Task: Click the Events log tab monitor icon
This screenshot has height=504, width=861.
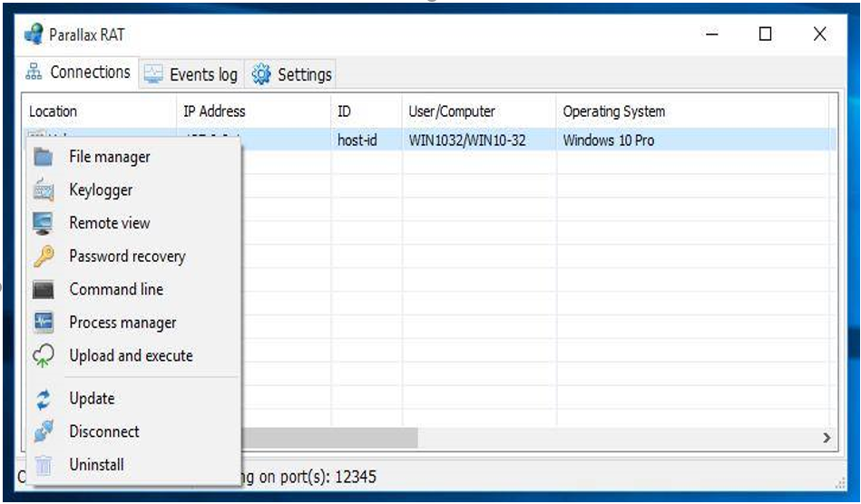Action: [152, 74]
